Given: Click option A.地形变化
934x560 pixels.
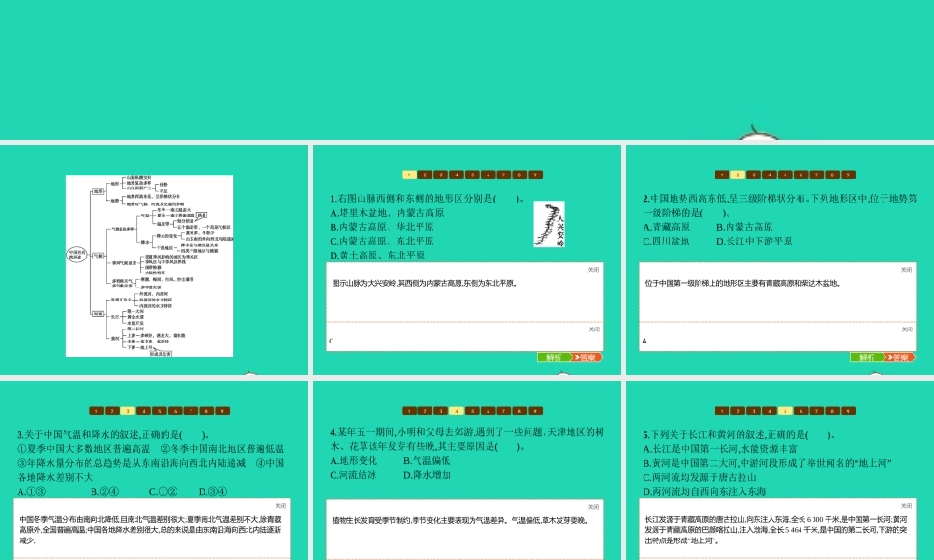Looking at the screenshot, I should (354, 461).
